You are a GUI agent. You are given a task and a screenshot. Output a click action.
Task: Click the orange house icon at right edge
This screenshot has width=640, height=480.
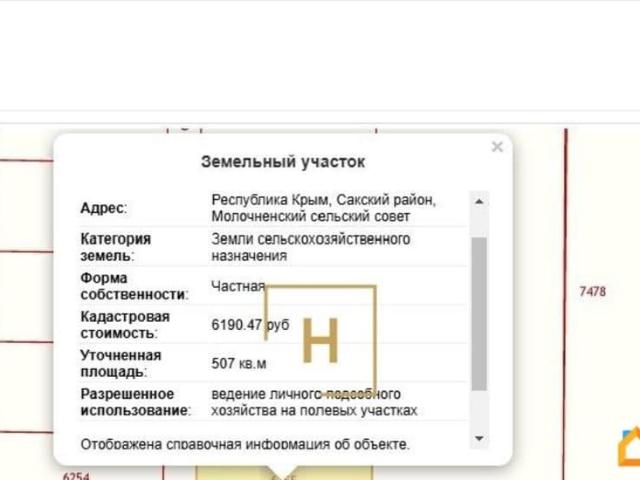tap(630, 447)
